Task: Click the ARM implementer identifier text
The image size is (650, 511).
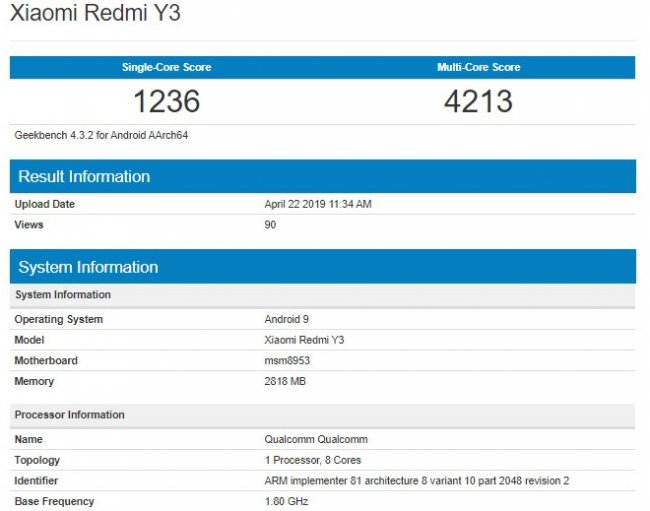Action: click(x=418, y=481)
